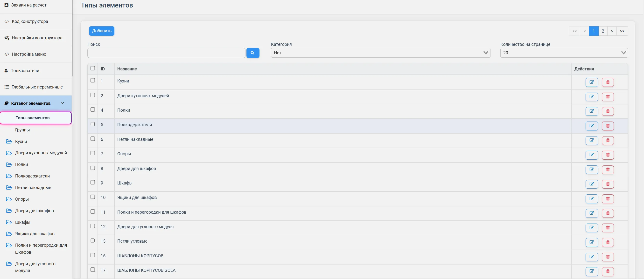Check the checkbox for Двери кухонных модулей row
This screenshot has width=644, height=279.
point(93,95)
